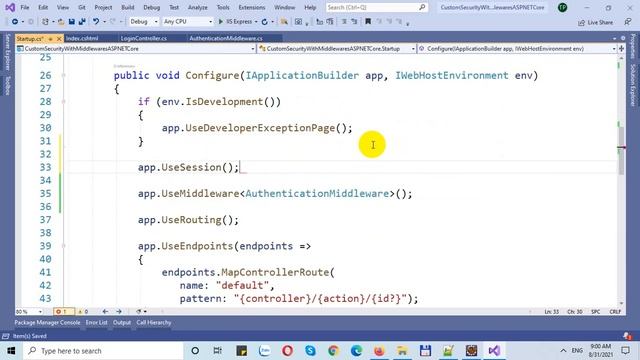The height and width of the screenshot is (360, 640).
Task: Click the Windows taskbar search field
Action: tap(103, 351)
